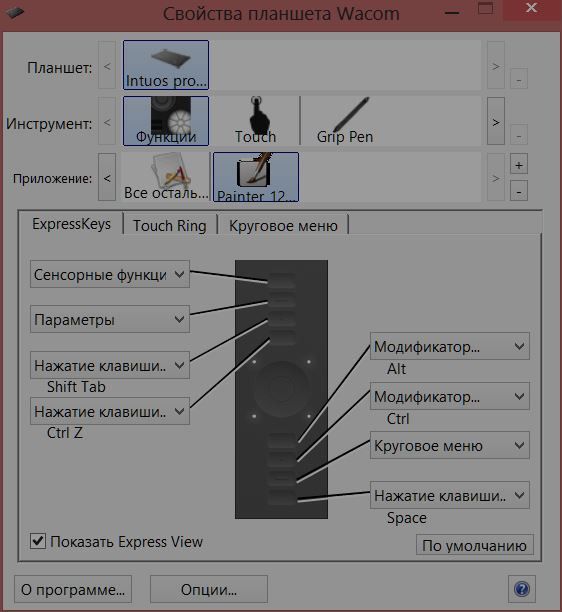
Task: Remove application with the minus button in Приложение row
Action: pos(519,191)
